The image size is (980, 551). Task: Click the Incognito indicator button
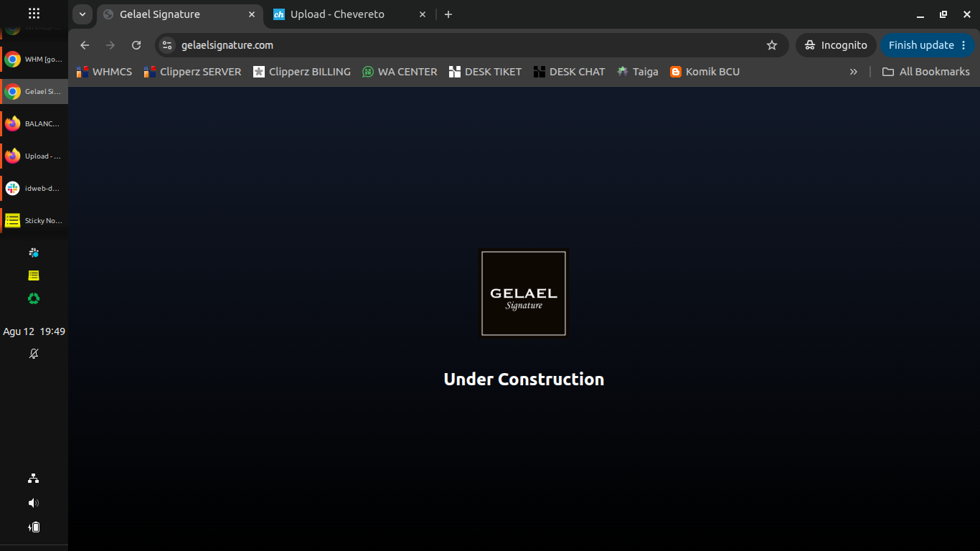click(x=836, y=45)
